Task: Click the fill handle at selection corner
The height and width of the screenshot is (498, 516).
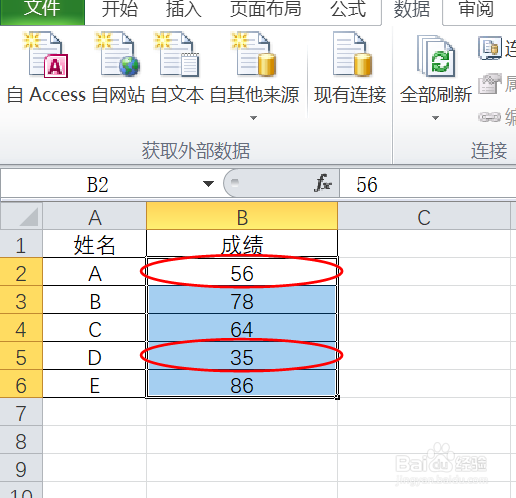Action: [338, 397]
